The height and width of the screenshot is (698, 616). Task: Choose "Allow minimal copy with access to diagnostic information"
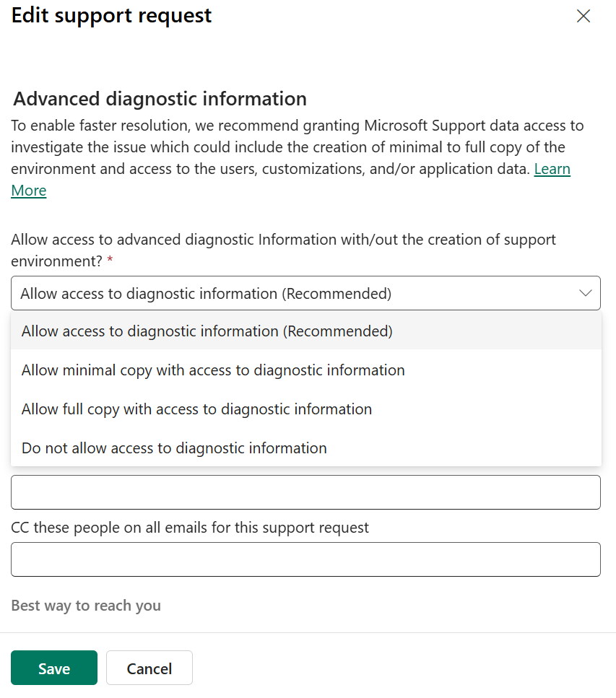click(212, 370)
